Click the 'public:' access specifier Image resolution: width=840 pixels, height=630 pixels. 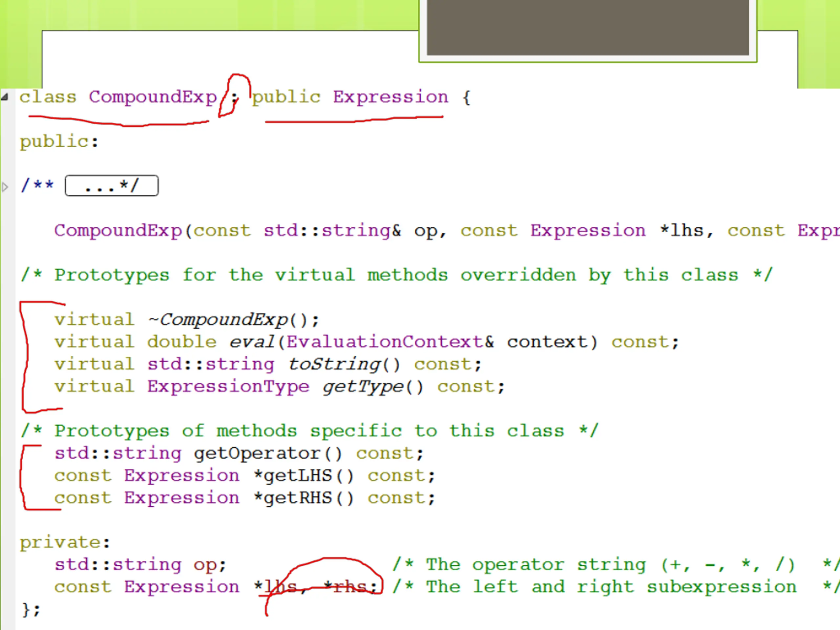click(x=59, y=142)
